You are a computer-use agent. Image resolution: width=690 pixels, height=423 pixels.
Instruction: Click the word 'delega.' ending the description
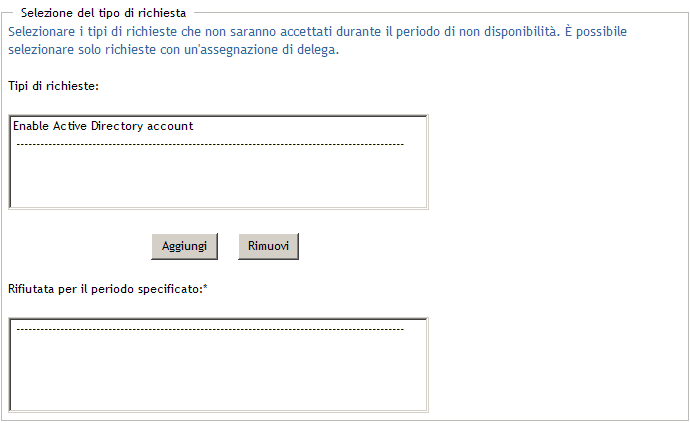point(319,50)
